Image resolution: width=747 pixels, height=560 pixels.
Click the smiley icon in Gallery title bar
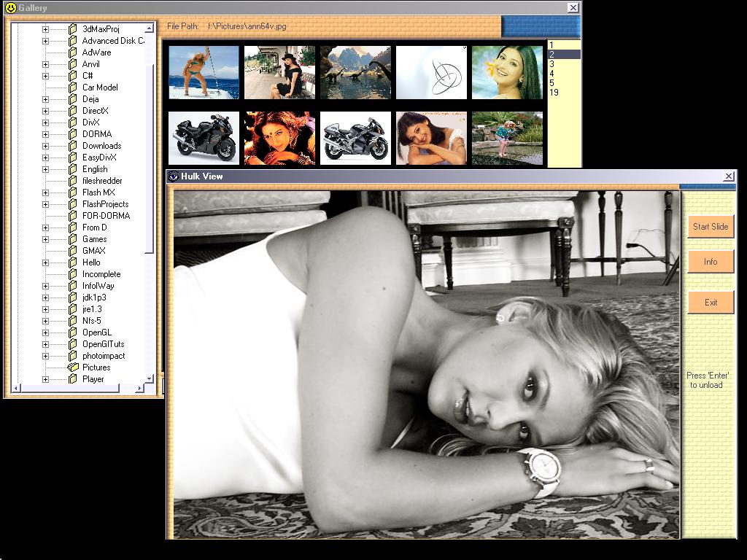click(10, 8)
